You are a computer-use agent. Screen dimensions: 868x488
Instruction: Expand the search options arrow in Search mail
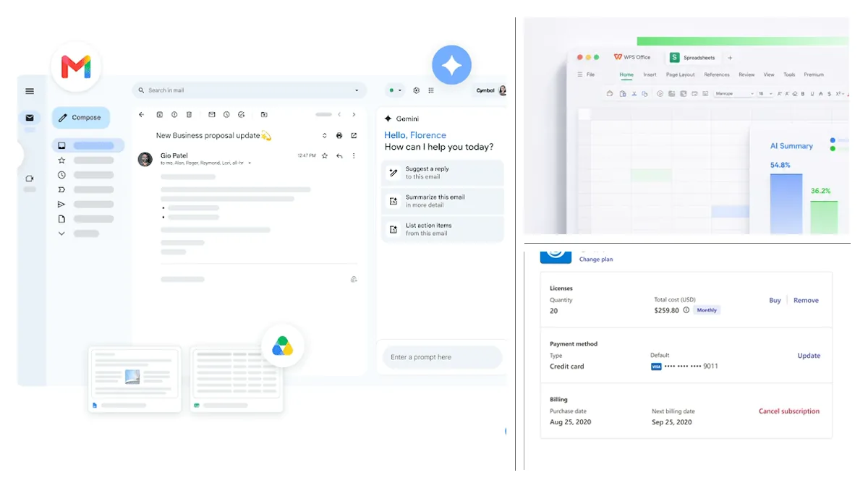tap(357, 90)
